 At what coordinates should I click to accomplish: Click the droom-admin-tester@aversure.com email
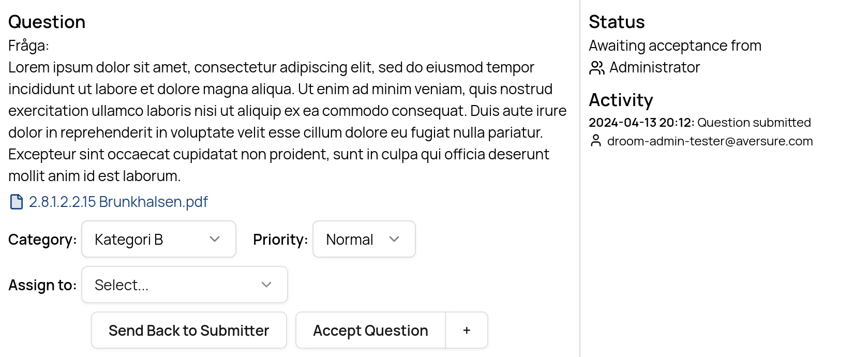pos(710,141)
